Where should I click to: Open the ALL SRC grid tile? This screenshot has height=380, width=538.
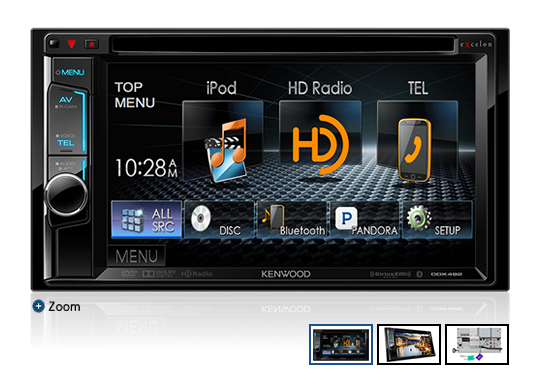pyautogui.click(x=147, y=219)
